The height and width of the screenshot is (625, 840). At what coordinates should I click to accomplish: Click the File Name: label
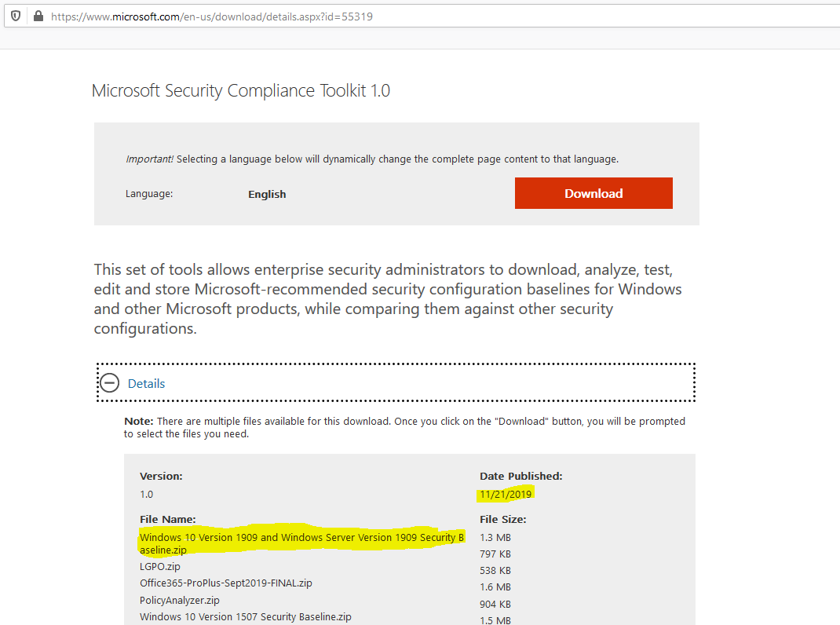[x=168, y=520]
